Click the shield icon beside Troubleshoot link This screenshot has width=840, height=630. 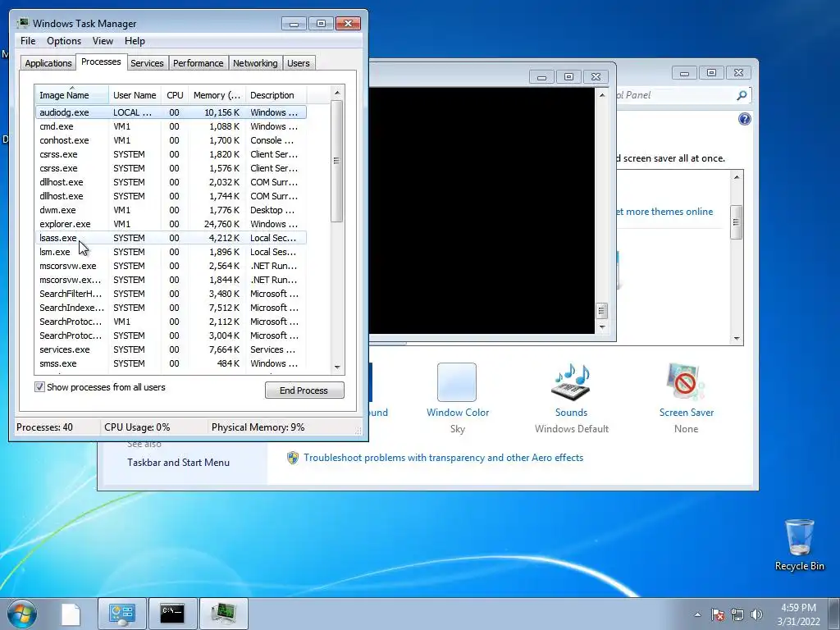pyautogui.click(x=293, y=458)
